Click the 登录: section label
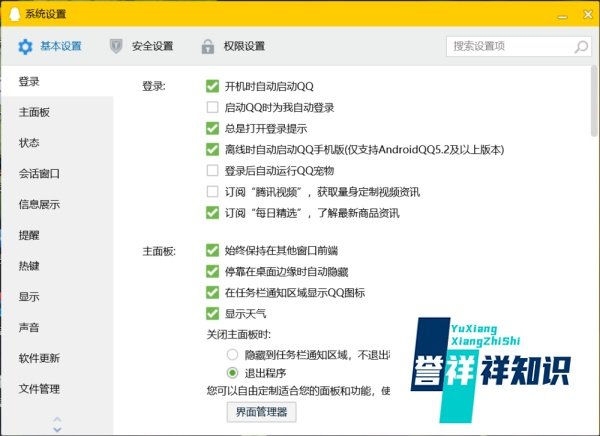The image size is (600, 436). click(154, 86)
